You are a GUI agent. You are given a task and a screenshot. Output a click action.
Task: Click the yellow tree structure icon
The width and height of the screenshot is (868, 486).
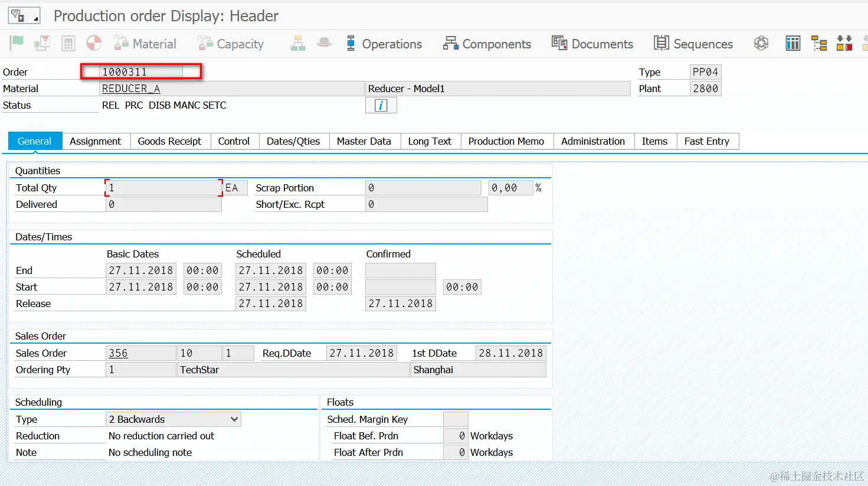[819, 43]
